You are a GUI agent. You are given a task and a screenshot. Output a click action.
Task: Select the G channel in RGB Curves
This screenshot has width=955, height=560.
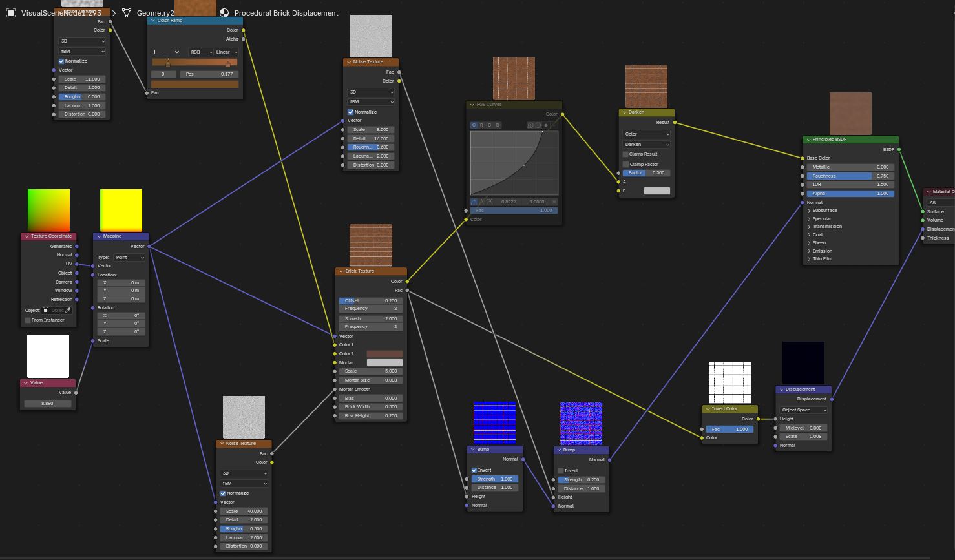tap(490, 125)
